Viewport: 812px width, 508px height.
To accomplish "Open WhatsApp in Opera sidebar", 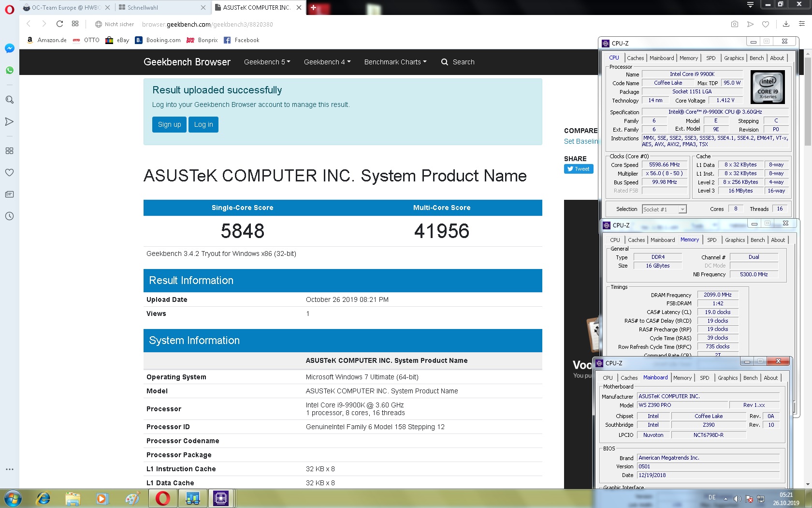I will pos(9,71).
